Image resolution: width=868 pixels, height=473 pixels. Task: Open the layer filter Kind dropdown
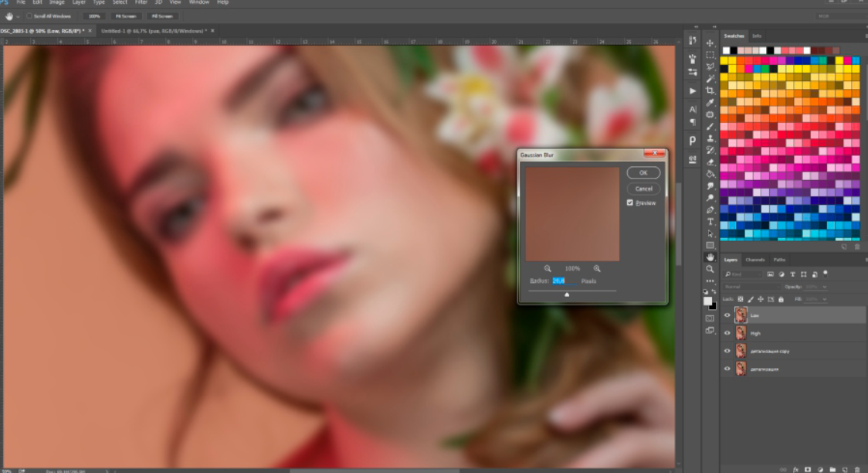743,274
